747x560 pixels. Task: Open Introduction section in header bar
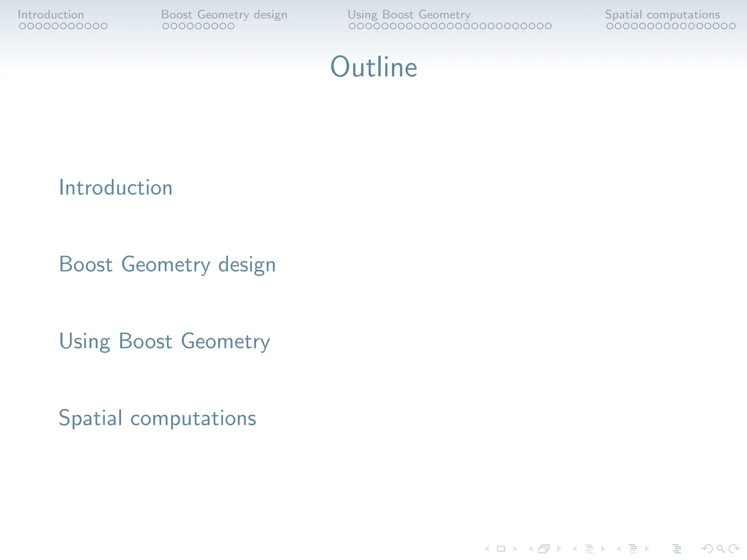coord(51,15)
